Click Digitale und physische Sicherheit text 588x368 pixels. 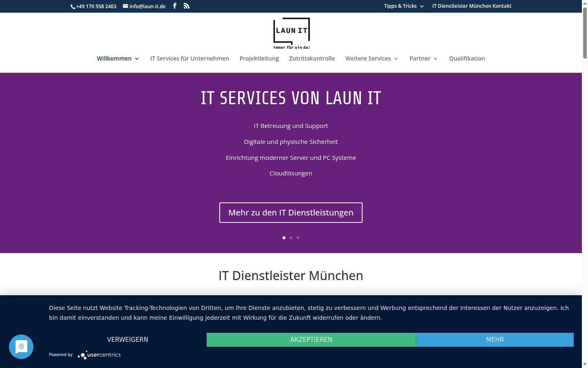(x=291, y=142)
